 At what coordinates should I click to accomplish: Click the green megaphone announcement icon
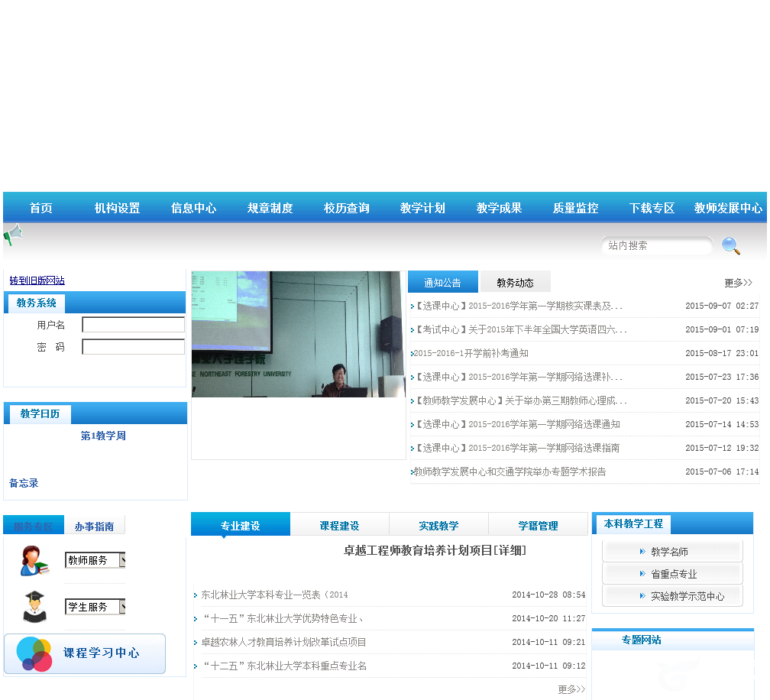[x=12, y=235]
